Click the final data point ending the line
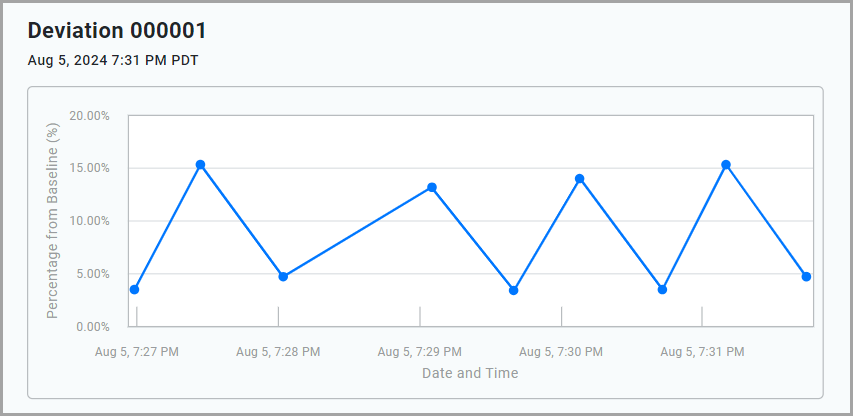Screen dimensions: 853x416 point(806,276)
